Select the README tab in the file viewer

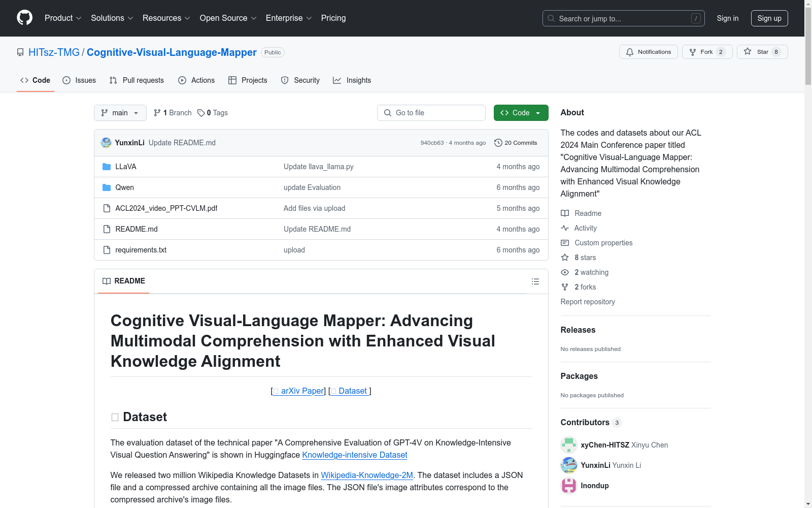tap(124, 281)
